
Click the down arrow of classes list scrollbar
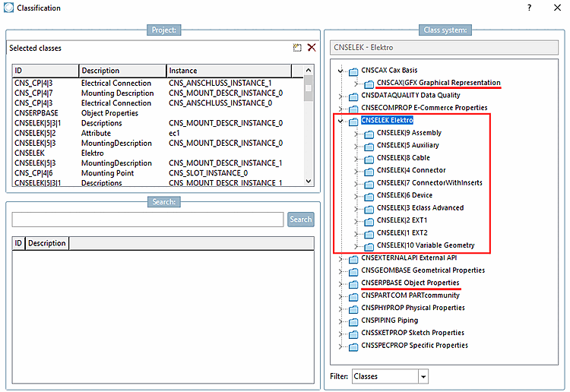(x=309, y=181)
